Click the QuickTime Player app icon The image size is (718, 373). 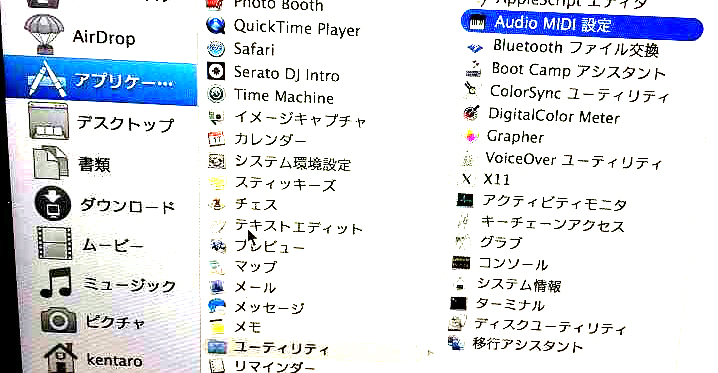tap(215, 25)
